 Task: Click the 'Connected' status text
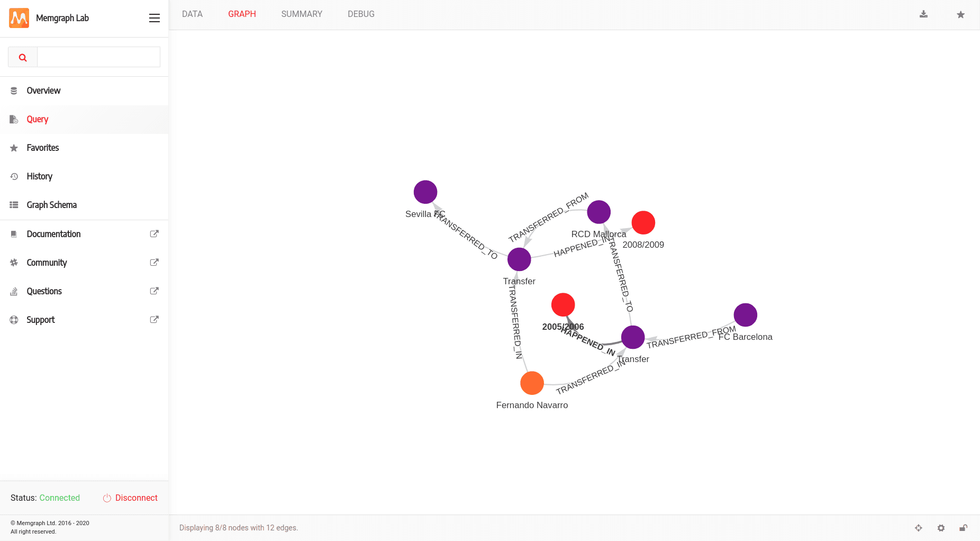click(59, 498)
